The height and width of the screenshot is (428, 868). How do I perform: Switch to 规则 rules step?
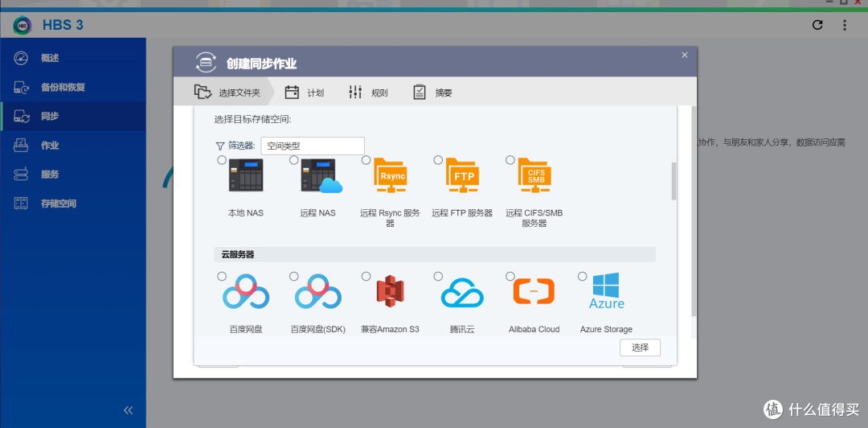tap(369, 93)
